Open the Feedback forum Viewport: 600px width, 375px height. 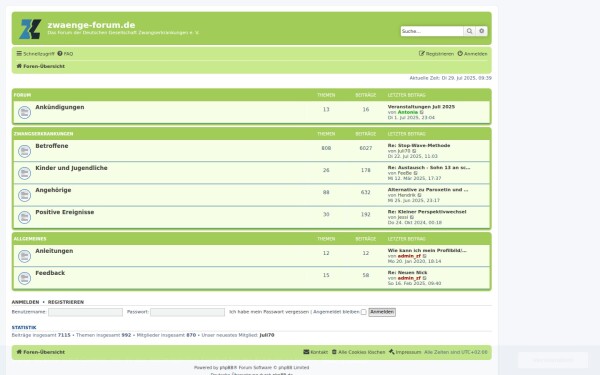pyautogui.click(x=50, y=273)
